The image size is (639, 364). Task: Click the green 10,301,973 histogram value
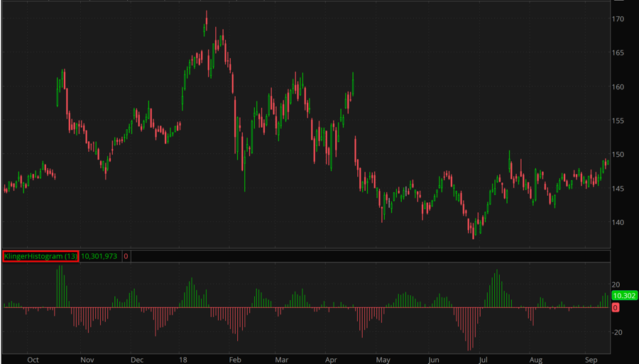pos(99,256)
